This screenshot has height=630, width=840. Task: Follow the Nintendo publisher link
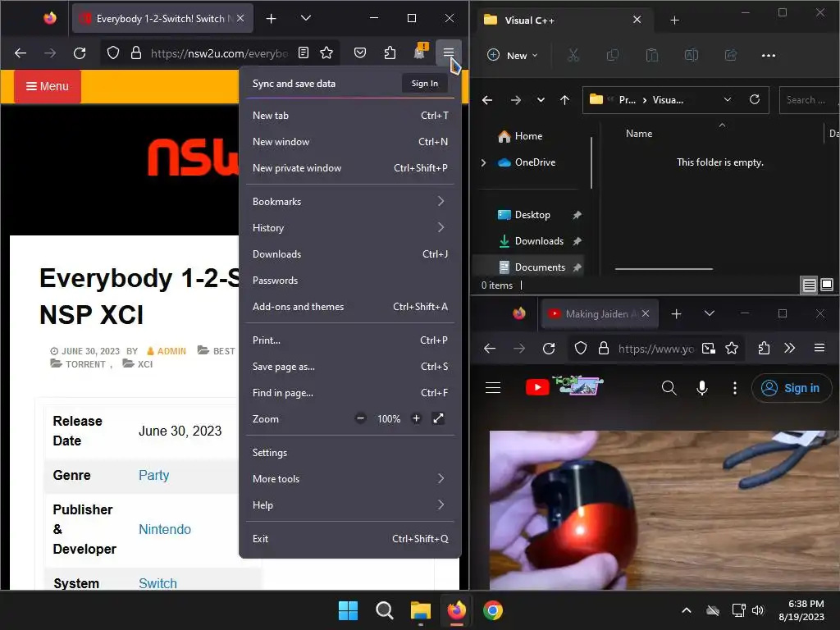pyautogui.click(x=165, y=529)
